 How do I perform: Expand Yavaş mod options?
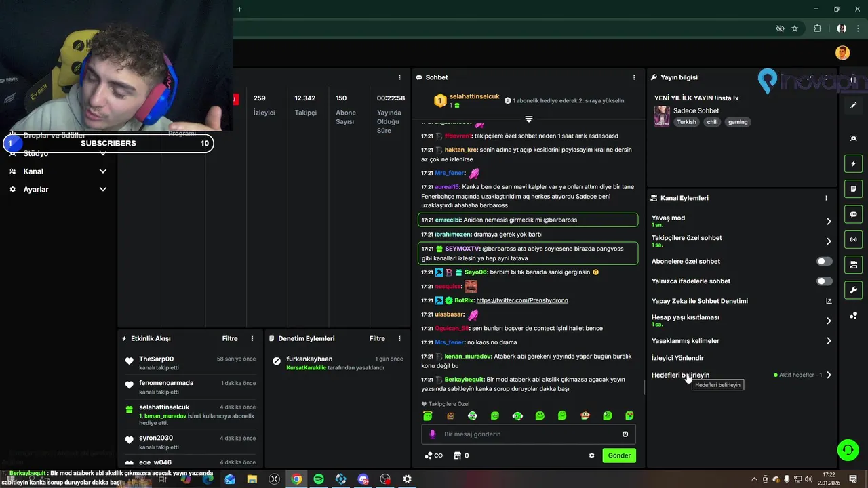pyautogui.click(x=829, y=221)
